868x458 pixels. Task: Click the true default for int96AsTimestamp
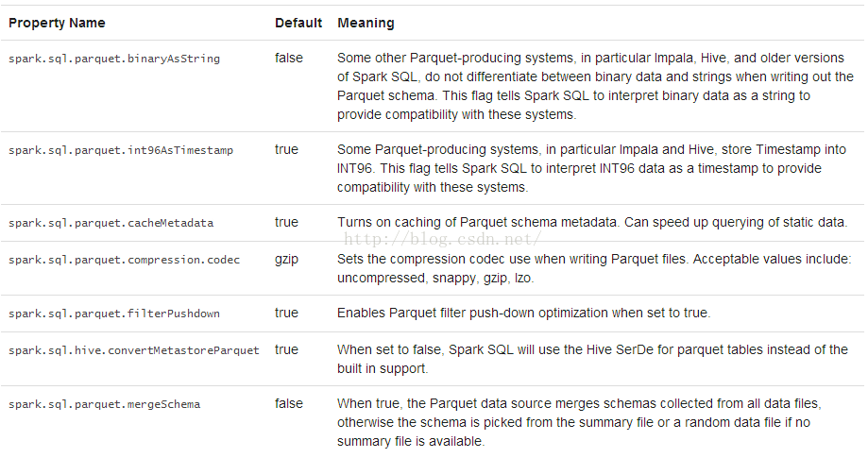[286, 150]
